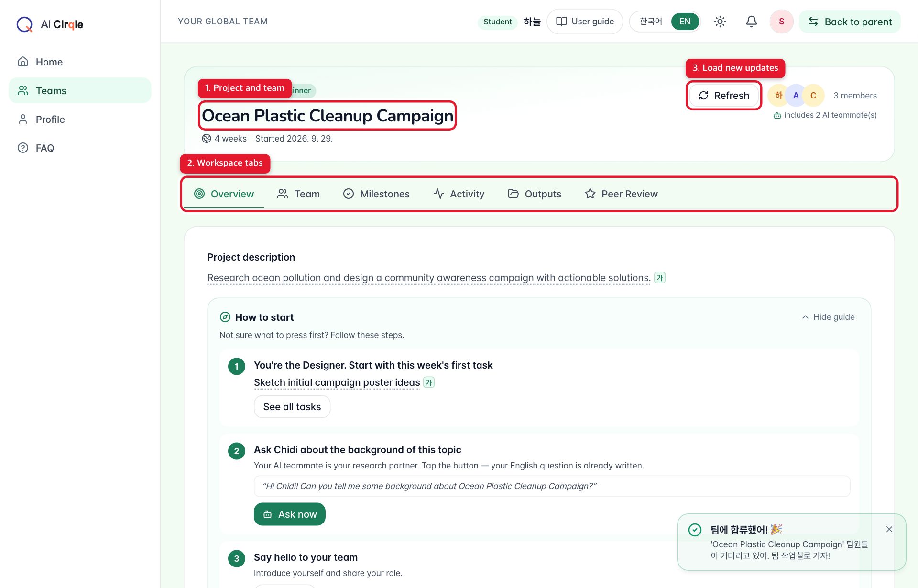Click the Refresh button
This screenshot has height=588, width=918.
tap(724, 96)
